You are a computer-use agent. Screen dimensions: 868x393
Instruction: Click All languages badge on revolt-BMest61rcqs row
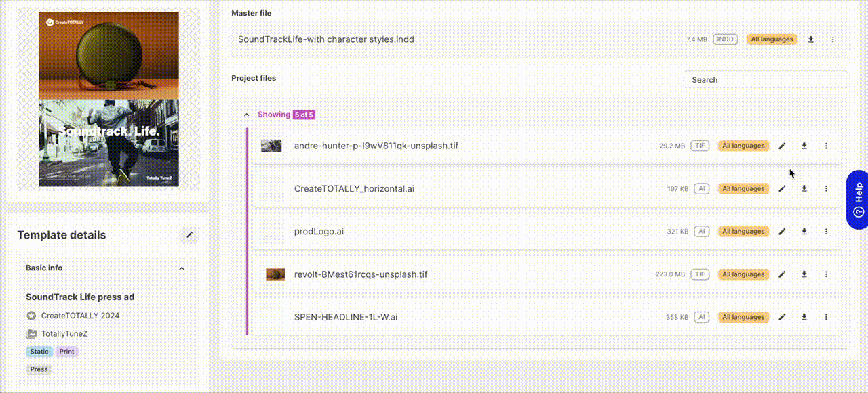pos(744,274)
